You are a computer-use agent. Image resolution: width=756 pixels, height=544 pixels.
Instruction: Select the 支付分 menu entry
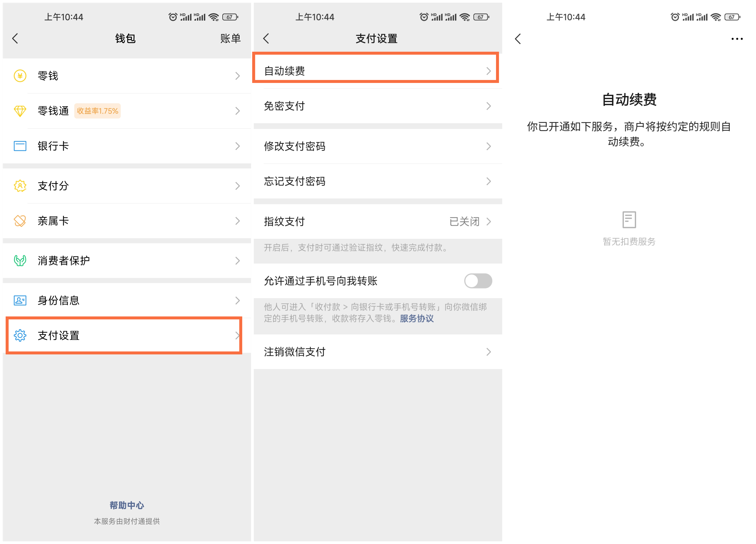(x=127, y=186)
